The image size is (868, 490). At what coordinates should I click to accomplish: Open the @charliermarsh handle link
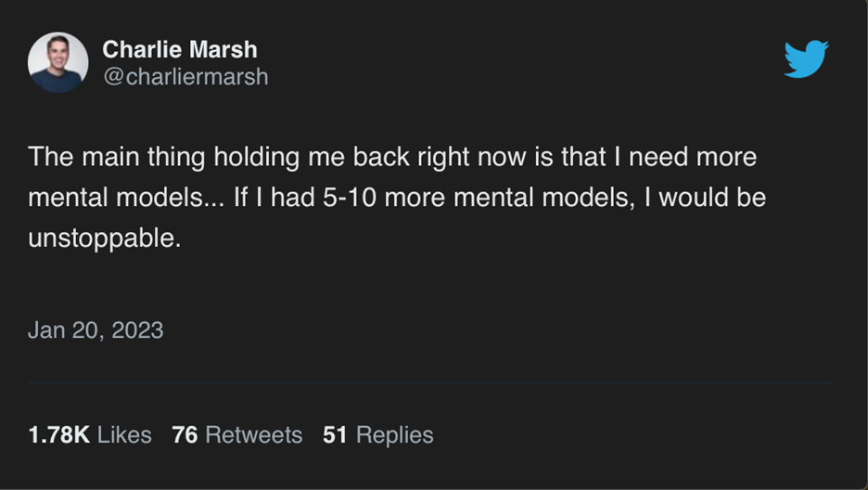pyautogui.click(x=185, y=77)
